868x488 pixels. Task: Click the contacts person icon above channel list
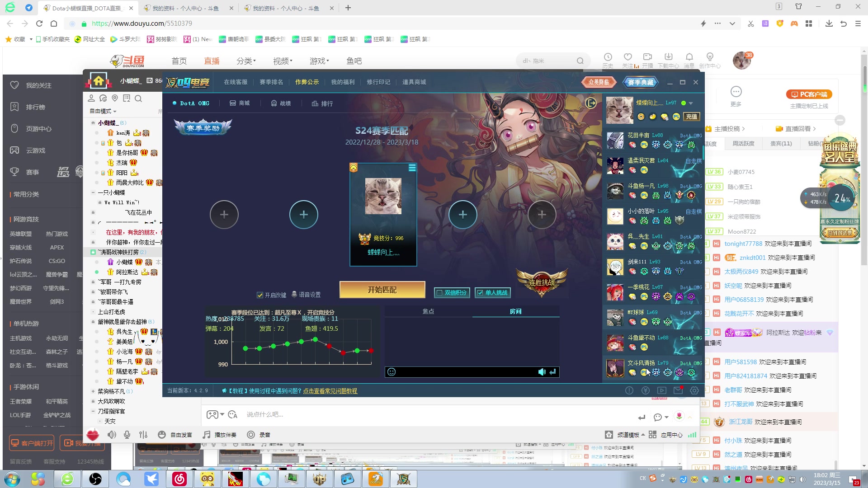coord(91,99)
